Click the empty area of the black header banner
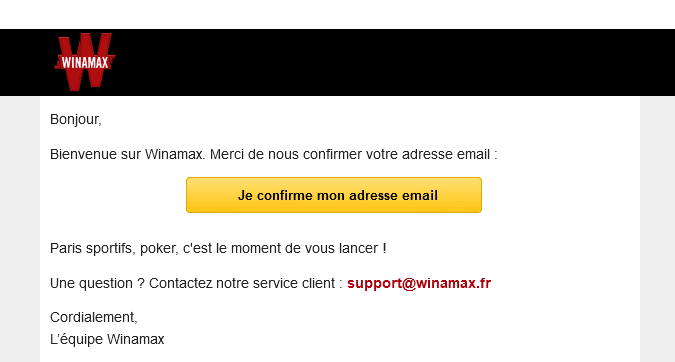Viewport: 675px width, 362px height. pos(387,62)
